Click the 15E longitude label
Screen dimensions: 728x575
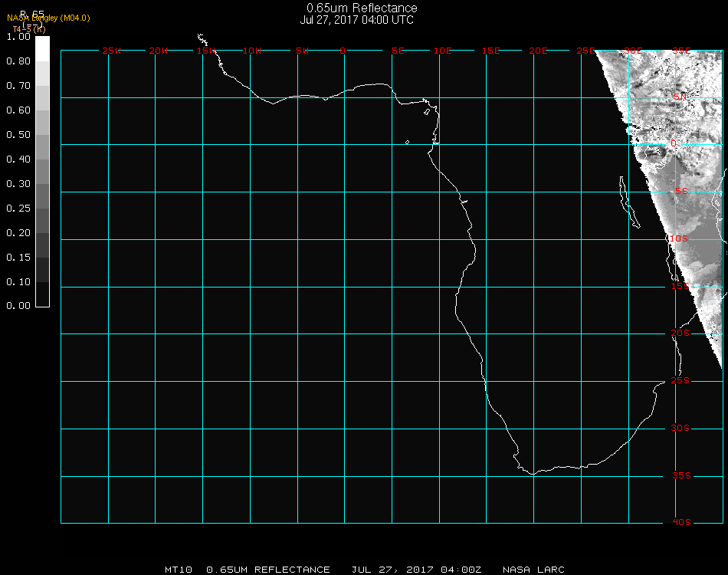(x=491, y=51)
